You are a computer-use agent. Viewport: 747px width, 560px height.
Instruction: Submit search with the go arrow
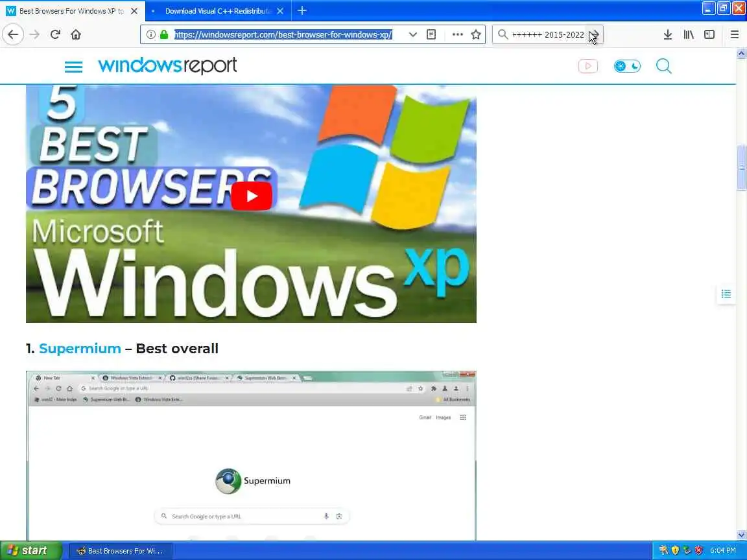pyautogui.click(x=595, y=34)
